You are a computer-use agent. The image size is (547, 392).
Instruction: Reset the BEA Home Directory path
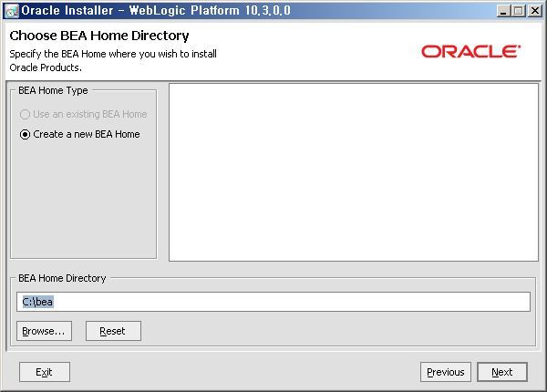(x=113, y=331)
